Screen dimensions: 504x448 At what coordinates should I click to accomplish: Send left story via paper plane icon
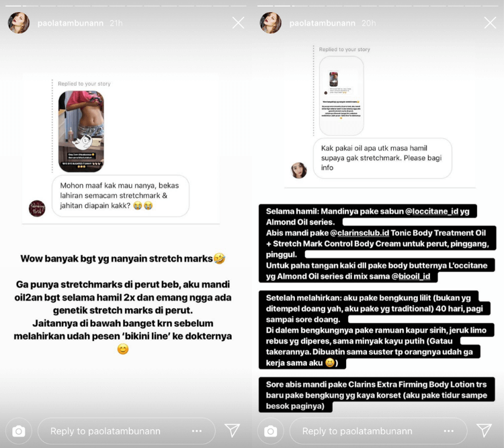(232, 431)
